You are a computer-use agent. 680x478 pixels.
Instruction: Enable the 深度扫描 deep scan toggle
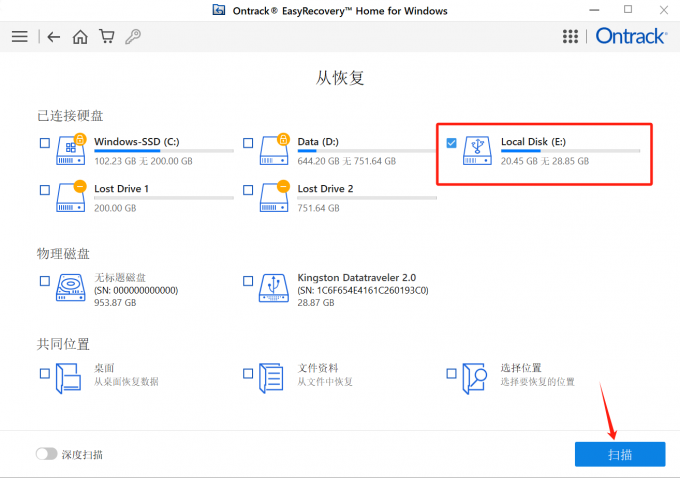pos(47,454)
